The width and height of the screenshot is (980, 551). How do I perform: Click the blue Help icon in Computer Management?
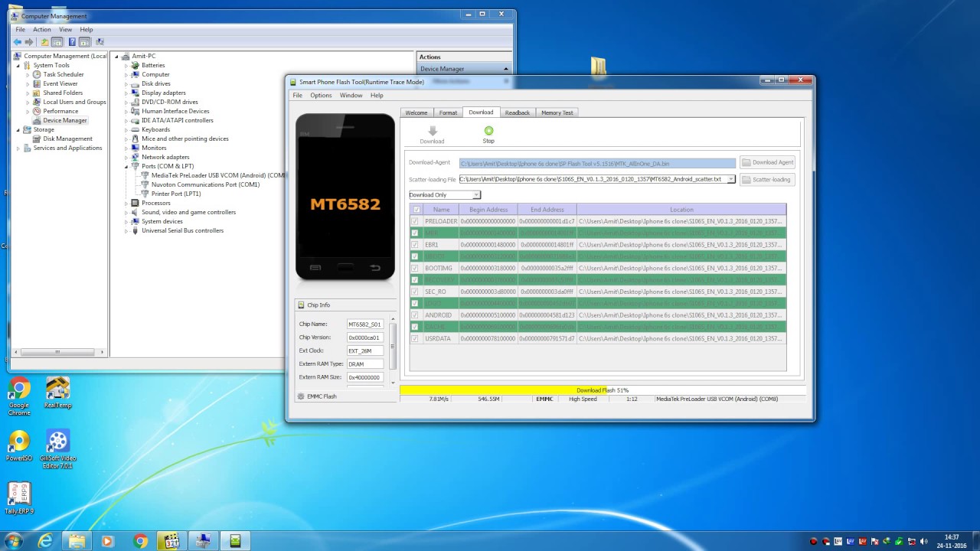(72, 42)
